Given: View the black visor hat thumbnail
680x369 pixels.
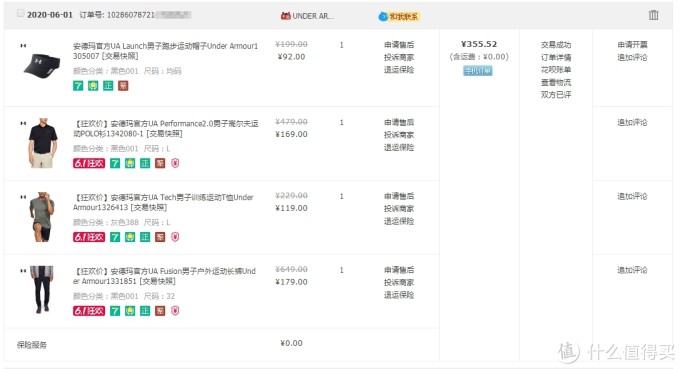Looking at the screenshot, I should click(x=41, y=66).
